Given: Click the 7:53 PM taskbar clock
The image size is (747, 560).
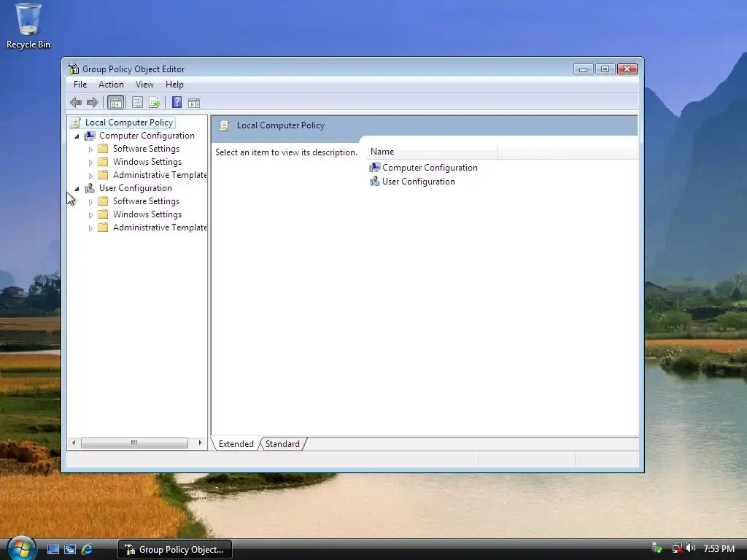Looking at the screenshot, I should [x=719, y=549].
